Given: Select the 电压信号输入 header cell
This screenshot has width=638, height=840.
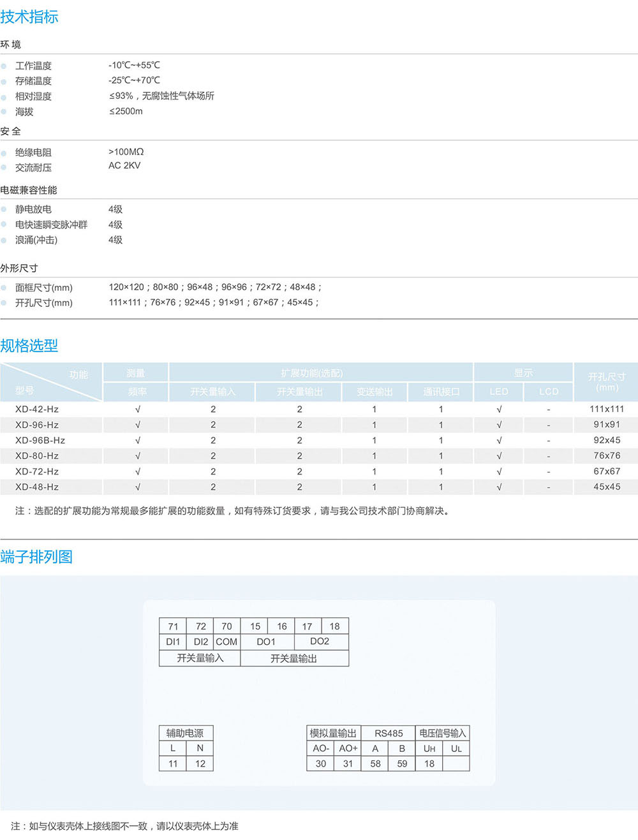Looking at the screenshot, I should click(x=442, y=733).
